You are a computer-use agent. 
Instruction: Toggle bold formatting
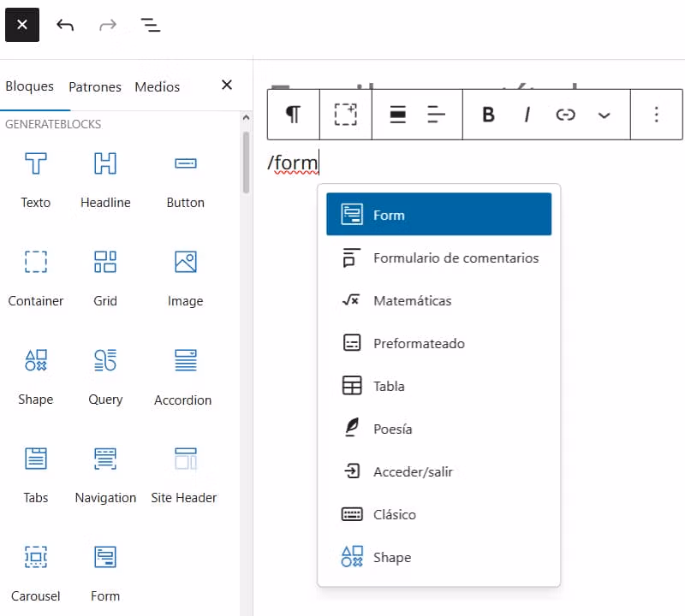(x=488, y=115)
